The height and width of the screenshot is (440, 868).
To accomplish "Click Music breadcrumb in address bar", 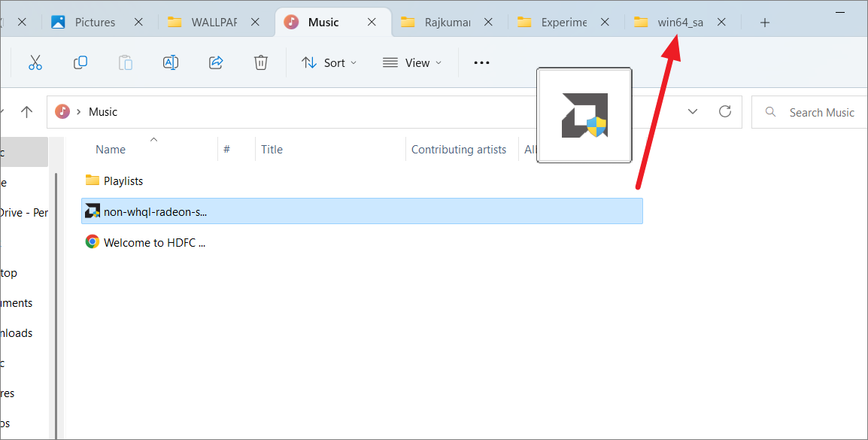I will 103,112.
